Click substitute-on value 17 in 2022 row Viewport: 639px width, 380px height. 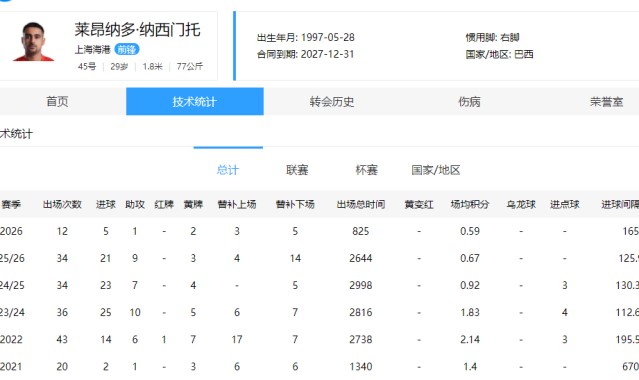coord(237,339)
